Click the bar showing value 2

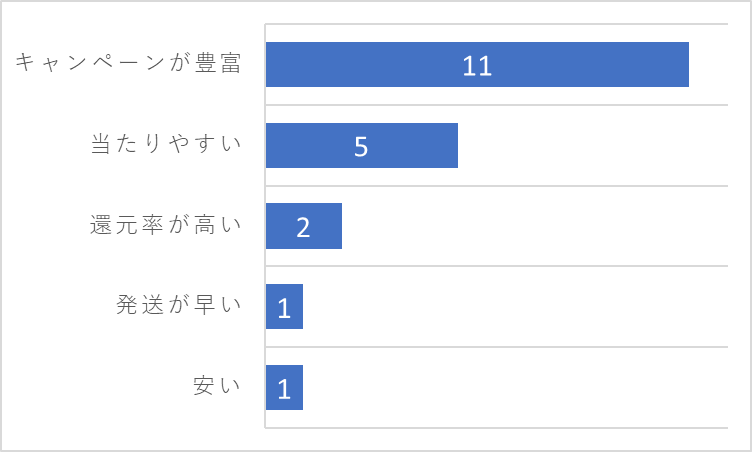(304, 226)
